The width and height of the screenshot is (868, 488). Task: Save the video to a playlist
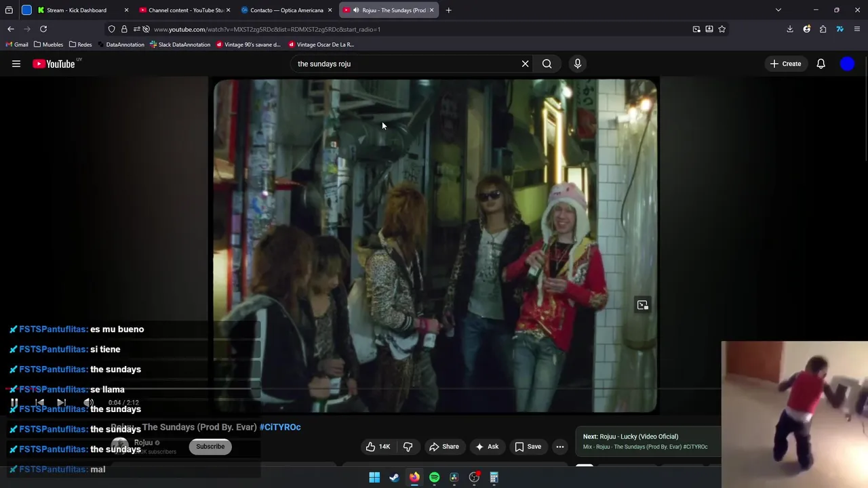point(528,447)
